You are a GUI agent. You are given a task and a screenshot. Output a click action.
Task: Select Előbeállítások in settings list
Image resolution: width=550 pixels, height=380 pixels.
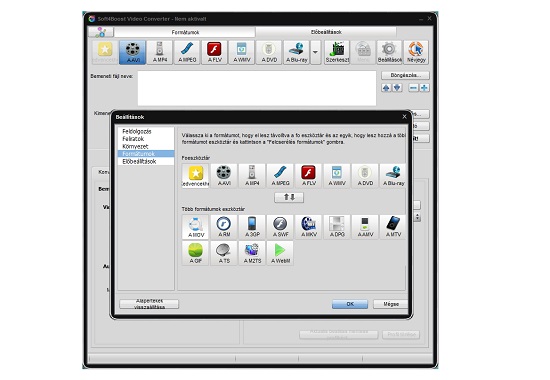[x=146, y=161]
